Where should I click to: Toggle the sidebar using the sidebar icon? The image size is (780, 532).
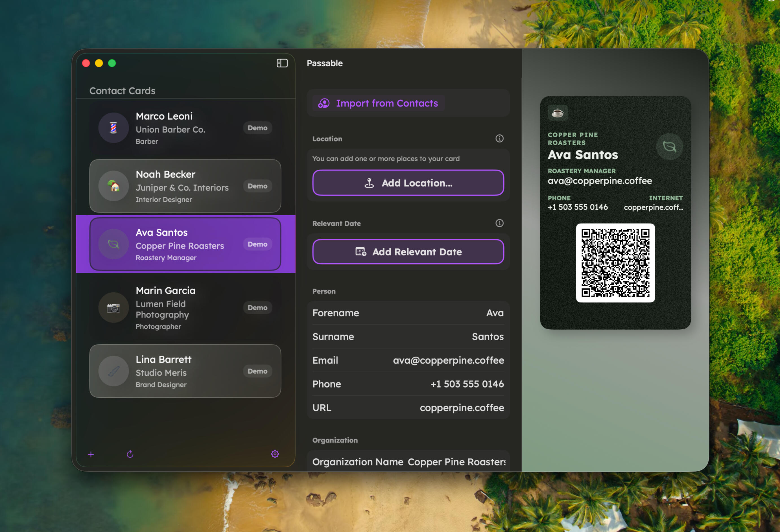coord(282,63)
